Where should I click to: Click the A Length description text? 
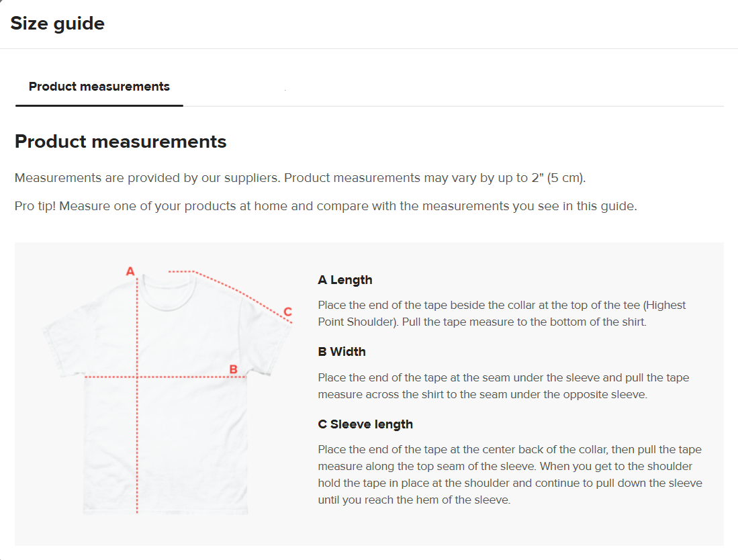502,314
